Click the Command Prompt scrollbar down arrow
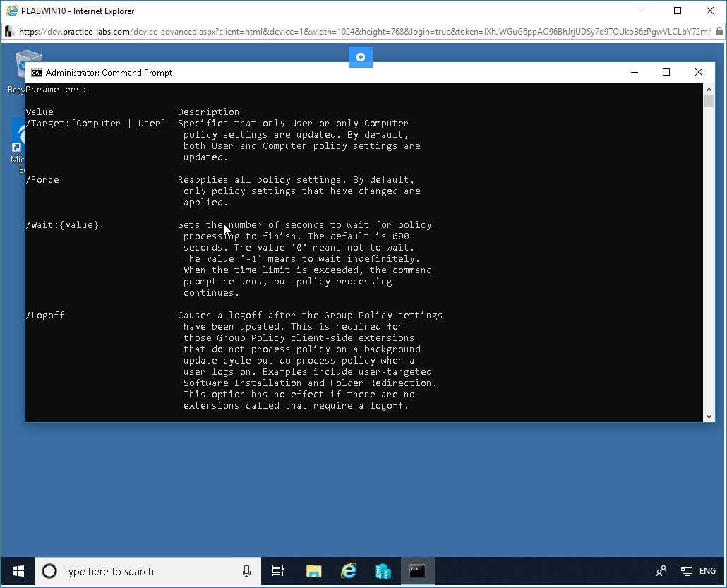The width and height of the screenshot is (727, 588). tap(709, 416)
